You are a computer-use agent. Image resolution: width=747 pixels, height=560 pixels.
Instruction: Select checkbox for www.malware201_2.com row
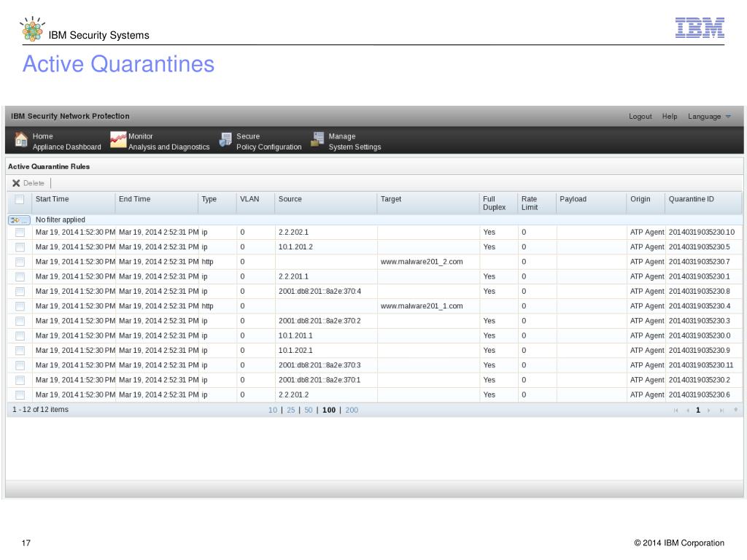[20, 262]
